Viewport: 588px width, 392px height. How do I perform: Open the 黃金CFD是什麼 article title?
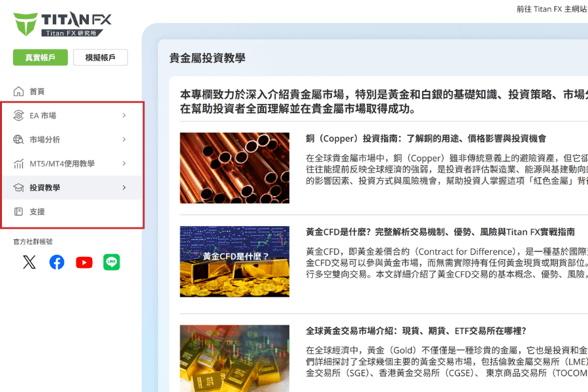point(440,232)
